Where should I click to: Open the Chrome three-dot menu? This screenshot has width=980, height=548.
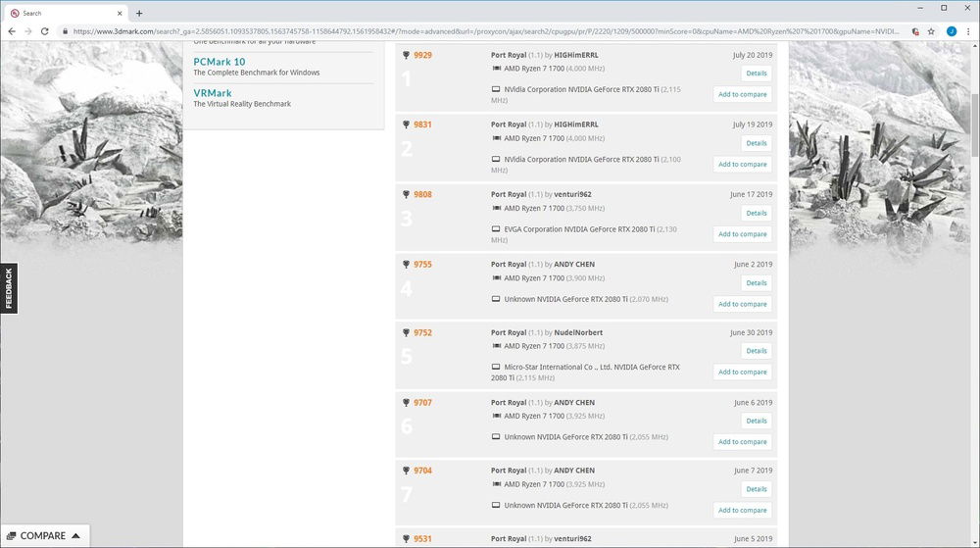click(x=968, y=31)
